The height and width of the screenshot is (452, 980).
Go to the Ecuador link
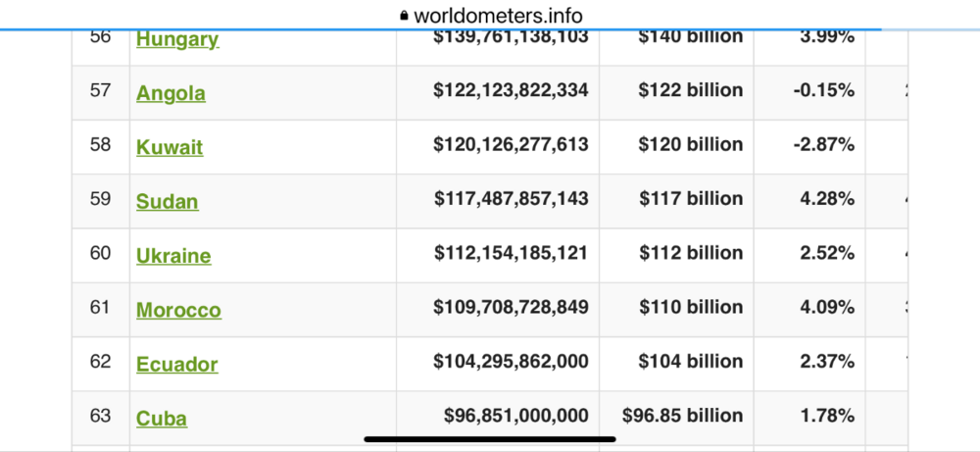tap(176, 364)
